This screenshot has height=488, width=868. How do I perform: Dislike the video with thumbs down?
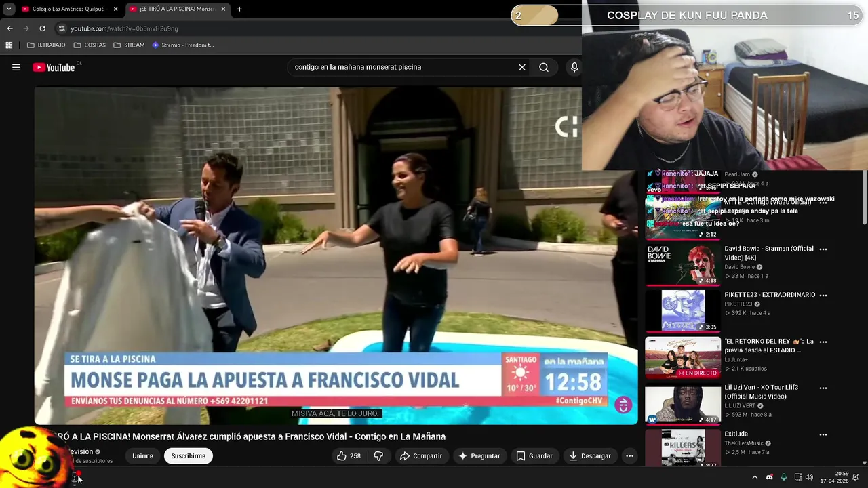(378, 456)
